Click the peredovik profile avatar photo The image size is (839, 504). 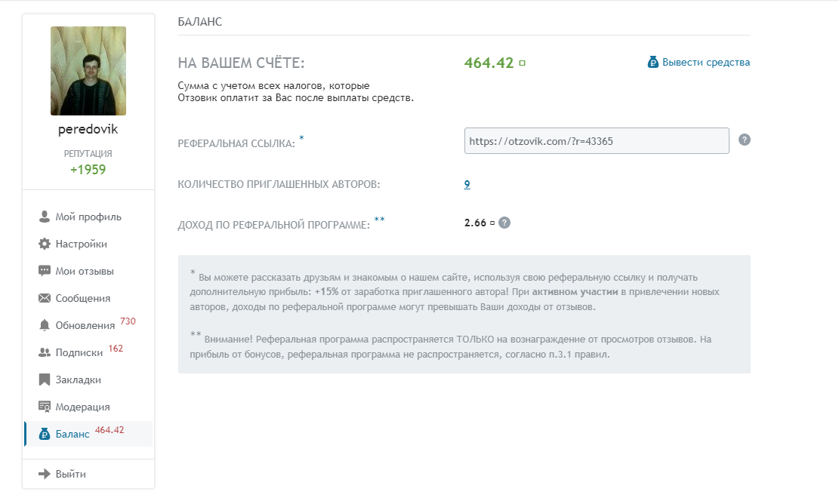tap(88, 71)
